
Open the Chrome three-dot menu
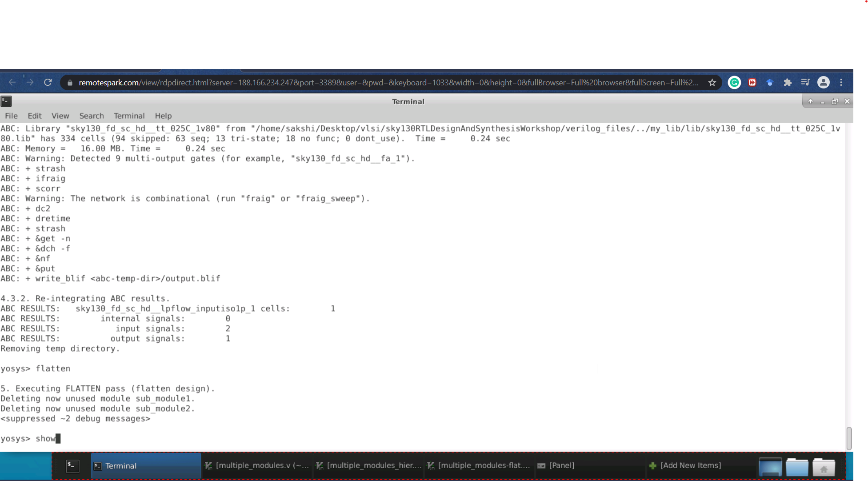841,82
